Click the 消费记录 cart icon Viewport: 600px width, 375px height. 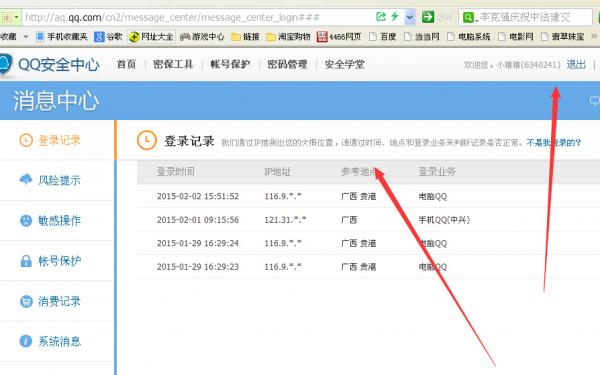pos(26,302)
